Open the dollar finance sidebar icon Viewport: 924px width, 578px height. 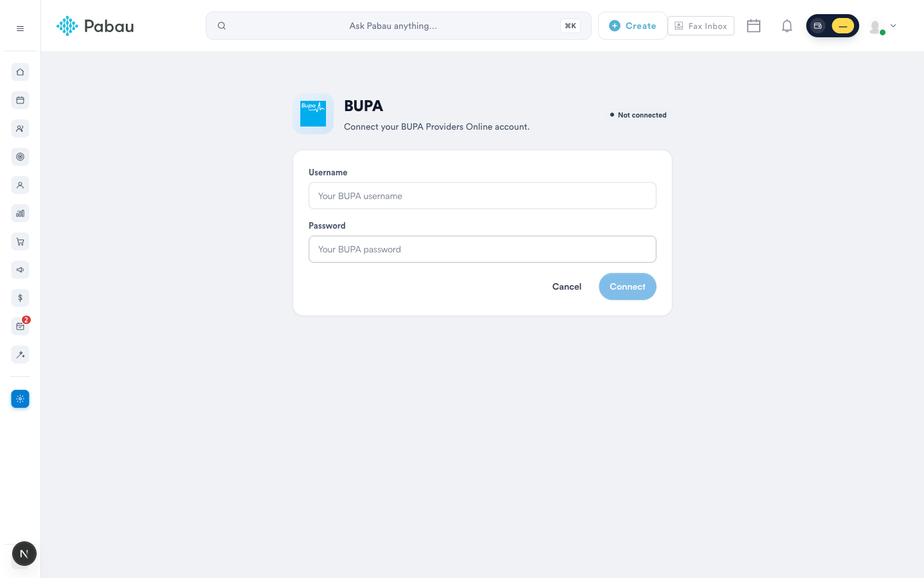click(21, 298)
